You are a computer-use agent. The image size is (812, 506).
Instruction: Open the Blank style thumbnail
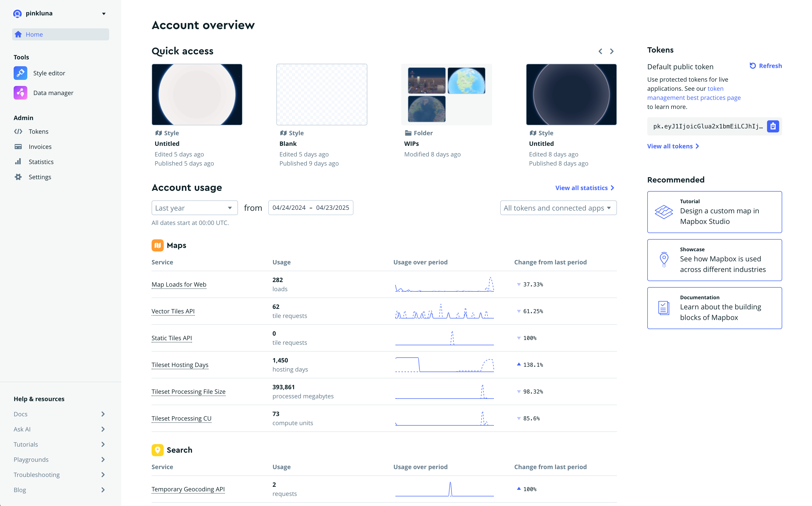pos(322,94)
